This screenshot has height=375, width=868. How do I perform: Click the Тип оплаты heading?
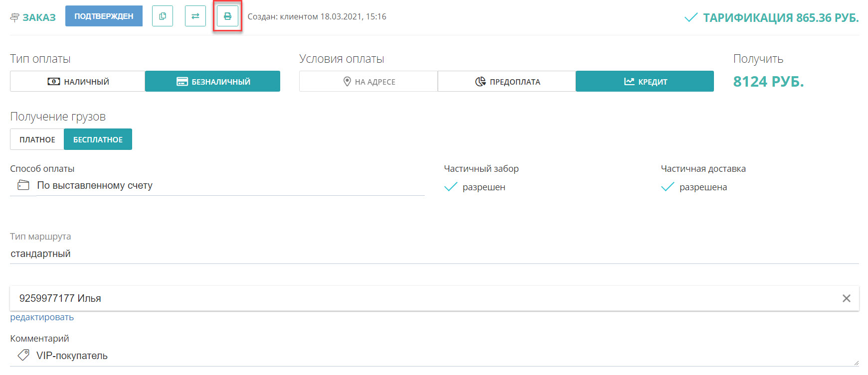(40, 59)
